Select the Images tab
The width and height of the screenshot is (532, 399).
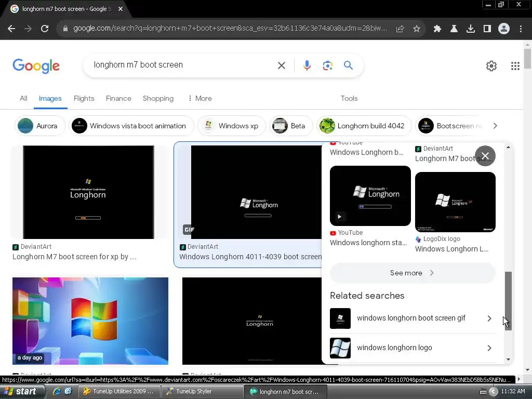(x=50, y=98)
